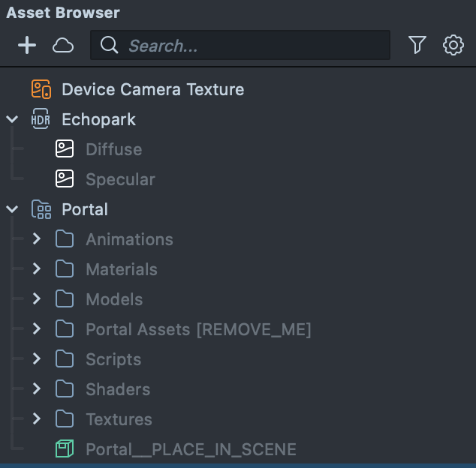Screen dimensions: 476x468
Task: Select the Textures folder
Action: (x=119, y=419)
